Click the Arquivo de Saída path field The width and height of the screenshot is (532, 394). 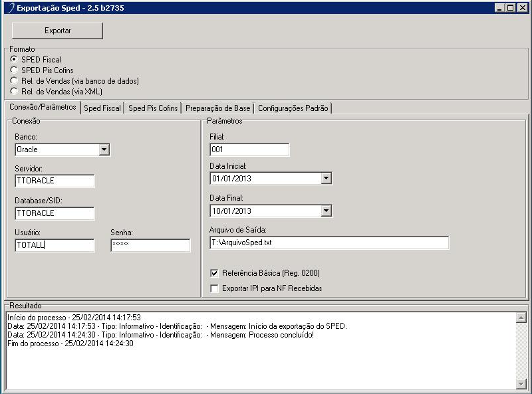[x=329, y=243]
